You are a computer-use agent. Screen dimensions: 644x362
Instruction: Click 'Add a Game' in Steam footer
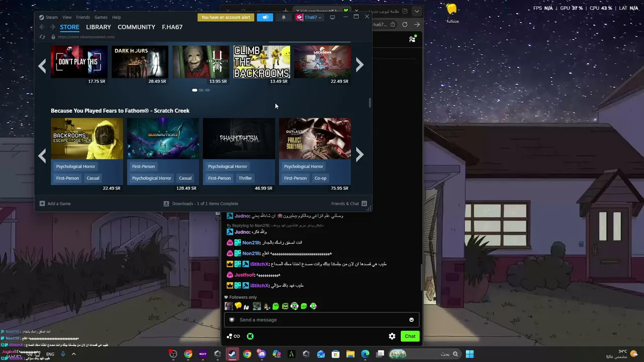click(55, 204)
